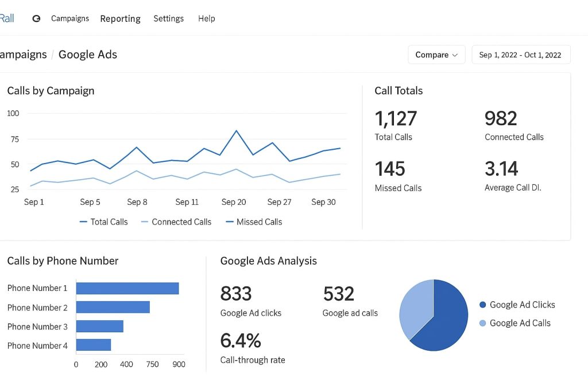Open the Help menu
This screenshot has width=588, height=392.
click(x=206, y=18)
